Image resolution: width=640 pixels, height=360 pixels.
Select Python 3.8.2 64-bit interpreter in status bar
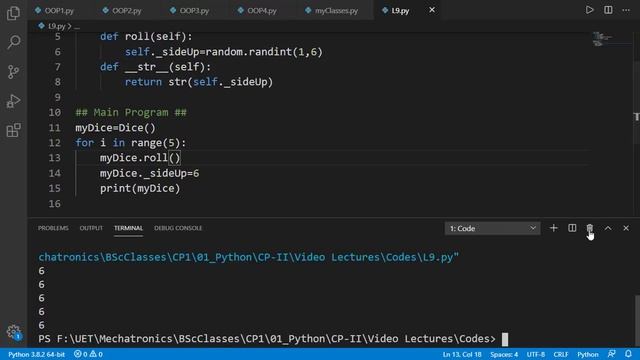pyautogui.click(x=36, y=354)
